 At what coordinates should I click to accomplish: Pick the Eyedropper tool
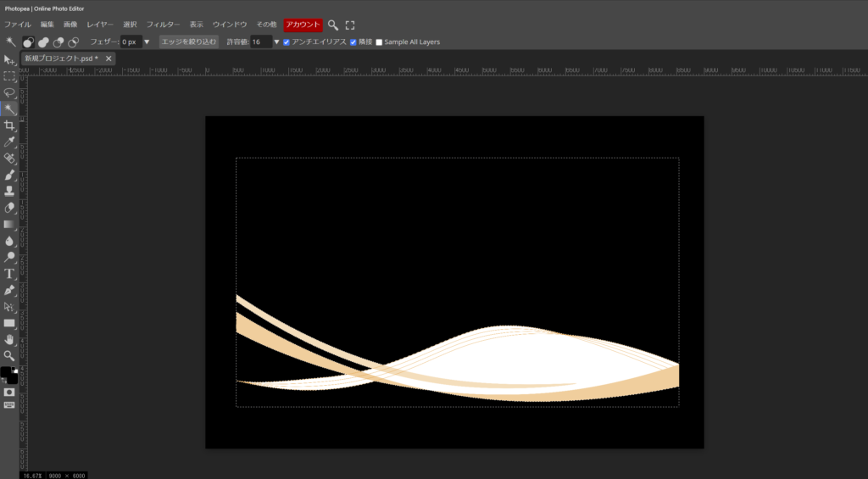coord(9,142)
